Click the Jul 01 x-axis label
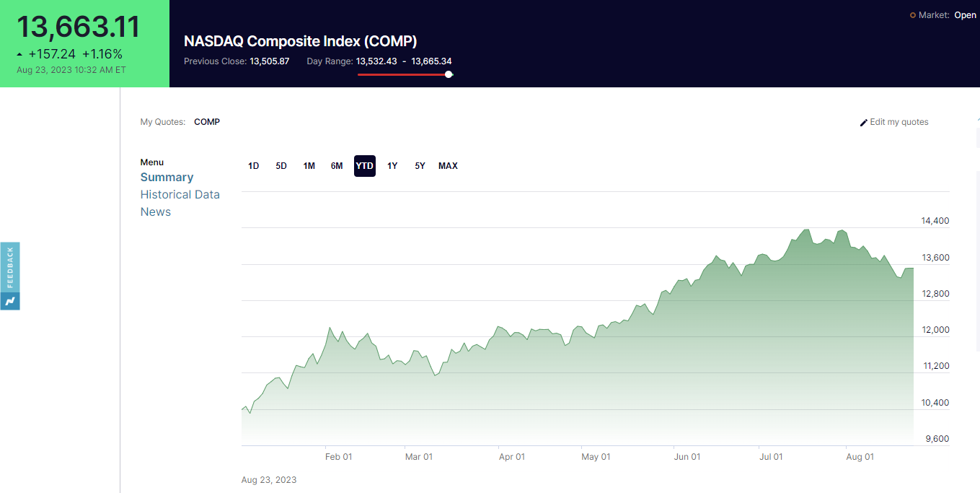Screen dimensions: 980x493 coord(771,457)
